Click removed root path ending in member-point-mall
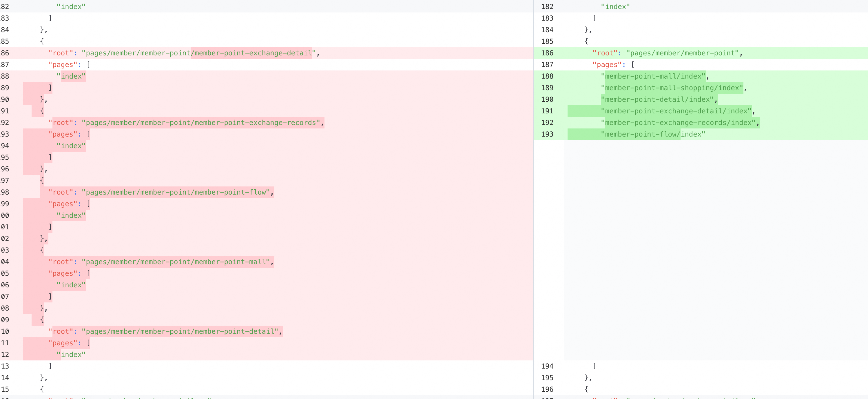The height and width of the screenshot is (399, 868). (176, 262)
